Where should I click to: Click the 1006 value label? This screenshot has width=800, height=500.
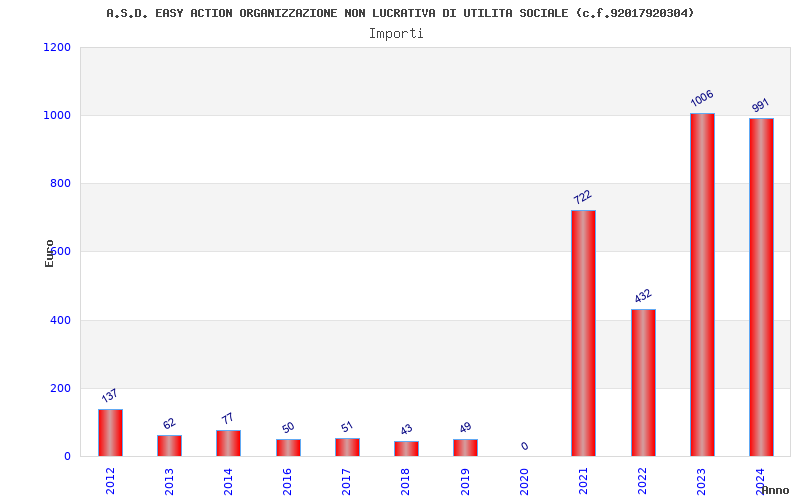[702, 98]
